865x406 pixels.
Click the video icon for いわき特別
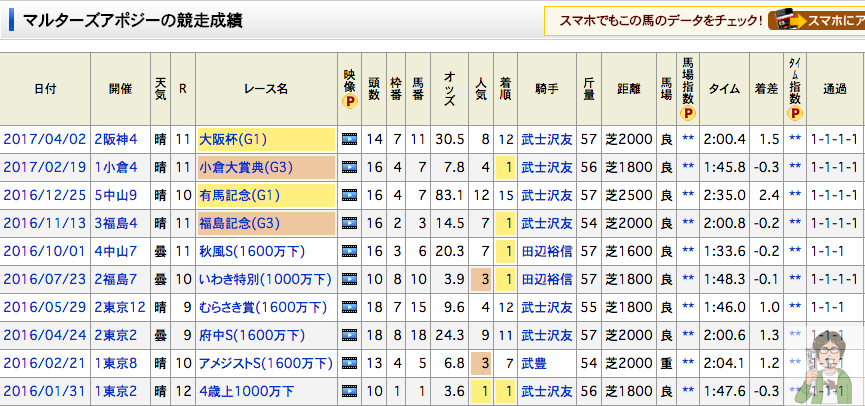[x=350, y=279]
